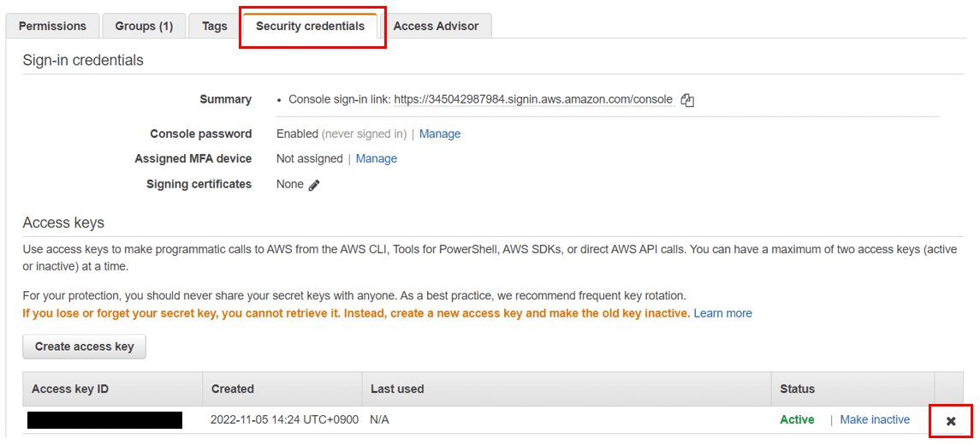This screenshot has width=980, height=445.
Task: Sort by Created column header
Action: 233,389
